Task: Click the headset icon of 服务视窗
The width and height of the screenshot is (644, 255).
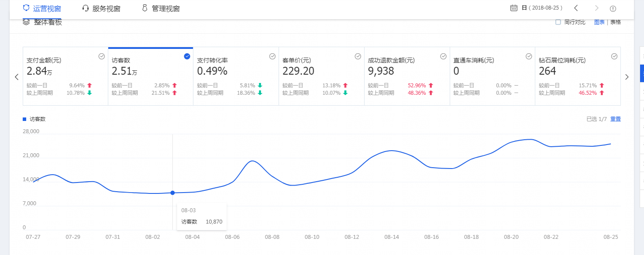Action: tap(86, 8)
